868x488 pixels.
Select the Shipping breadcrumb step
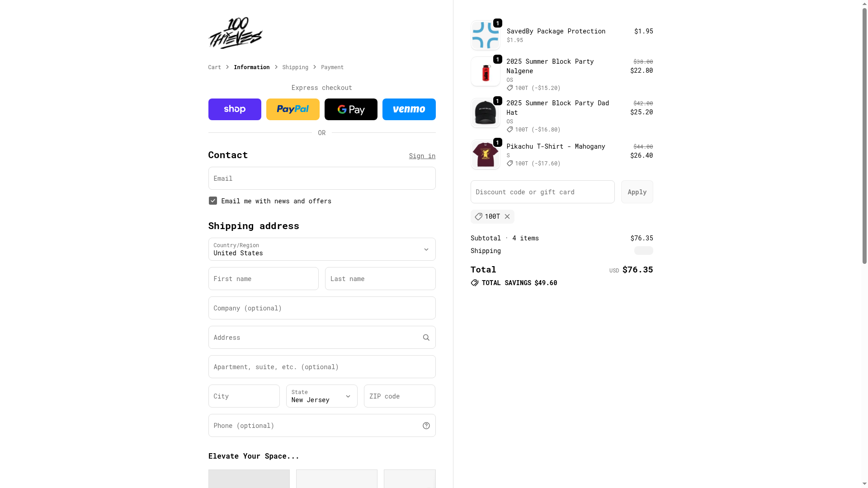(x=295, y=67)
